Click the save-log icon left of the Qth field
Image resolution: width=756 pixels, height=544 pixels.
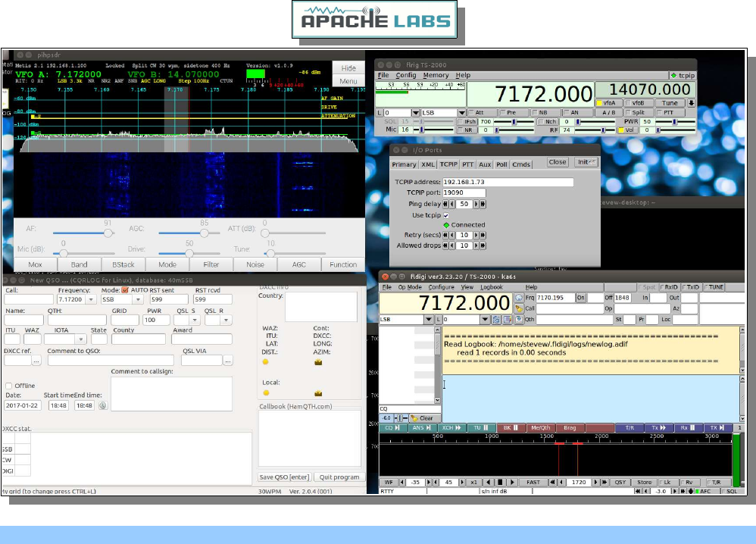coord(519,319)
